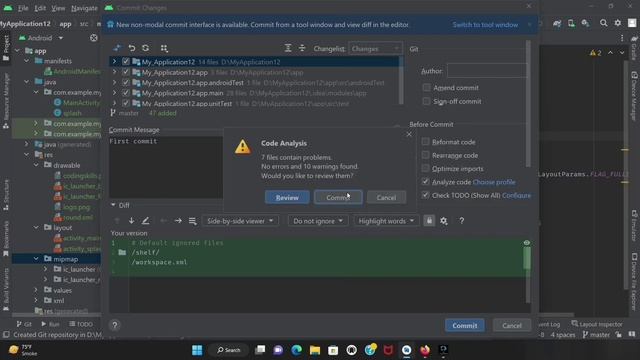Enable Reformat code checkbox
Image resolution: width=640 pixels, height=360 pixels.
(425, 142)
